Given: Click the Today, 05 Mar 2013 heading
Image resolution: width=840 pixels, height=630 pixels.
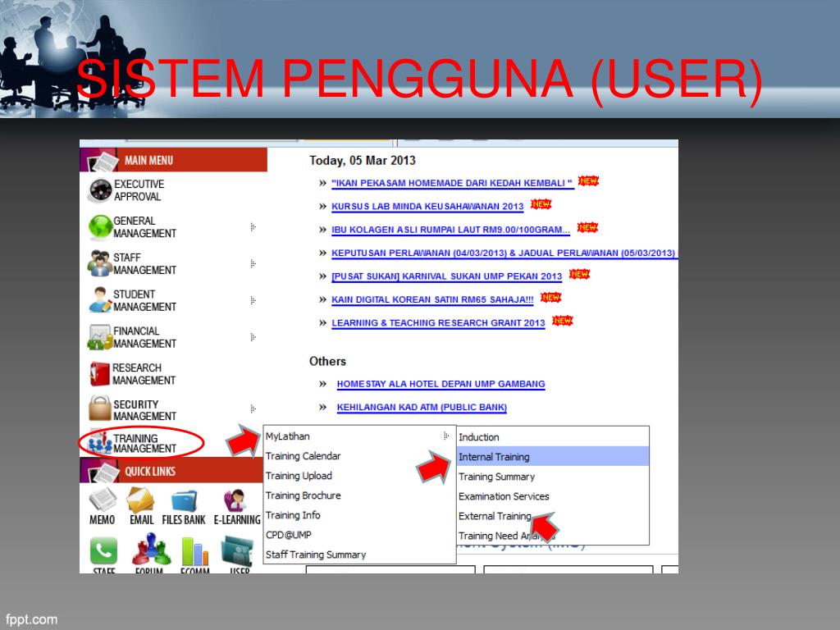Looking at the screenshot, I should (362, 160).
